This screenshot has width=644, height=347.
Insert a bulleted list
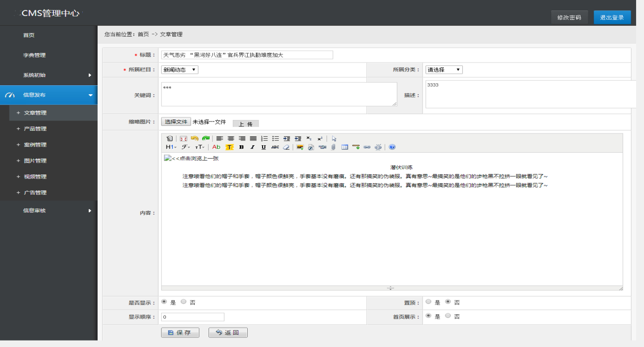275,138
